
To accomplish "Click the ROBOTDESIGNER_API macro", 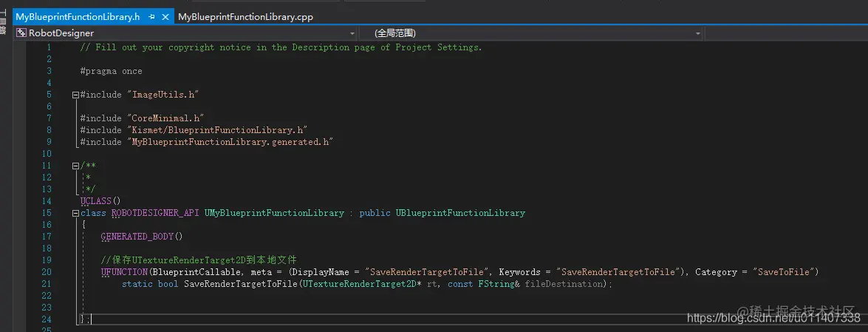I will [155, 213].
